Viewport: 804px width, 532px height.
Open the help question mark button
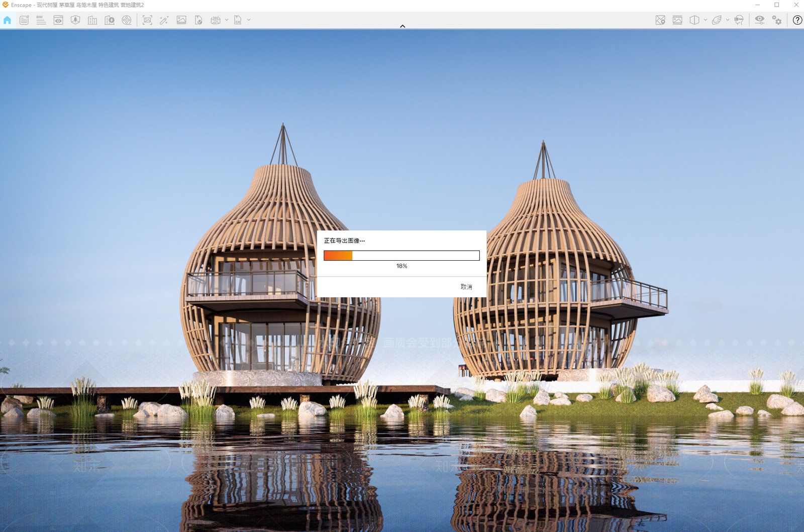click(797, 20)
